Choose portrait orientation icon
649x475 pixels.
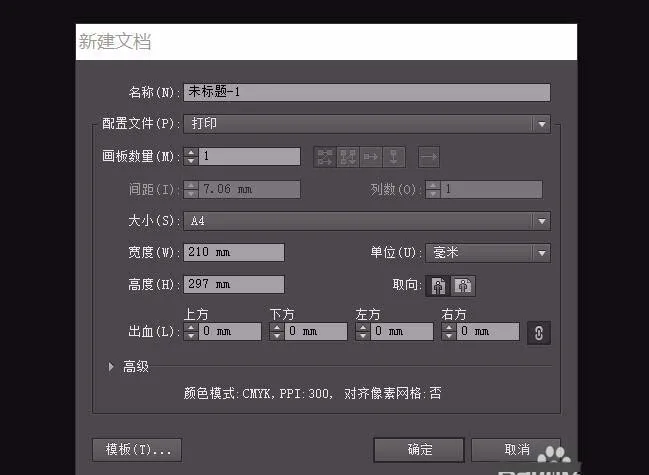438,286
